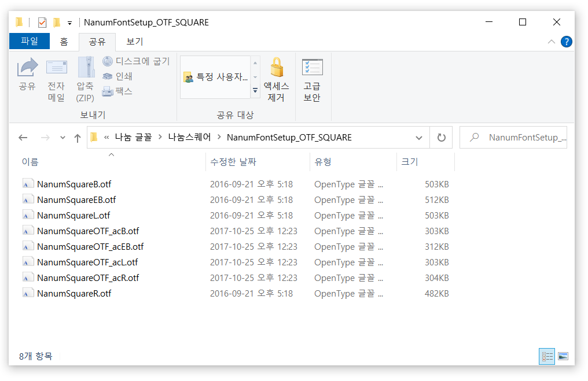Open the address bar history dropdown
Image resolution: width=588 pixels, height=381 pixels.
419,138
